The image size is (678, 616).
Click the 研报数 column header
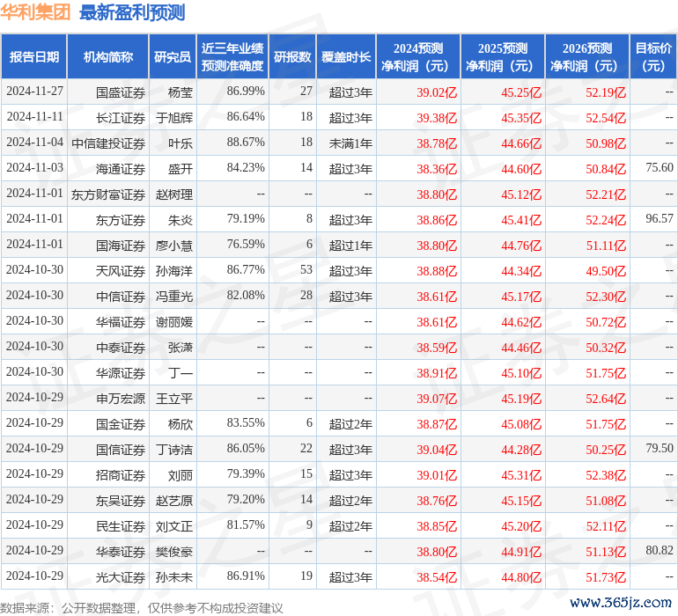click(x=292, y=56)
